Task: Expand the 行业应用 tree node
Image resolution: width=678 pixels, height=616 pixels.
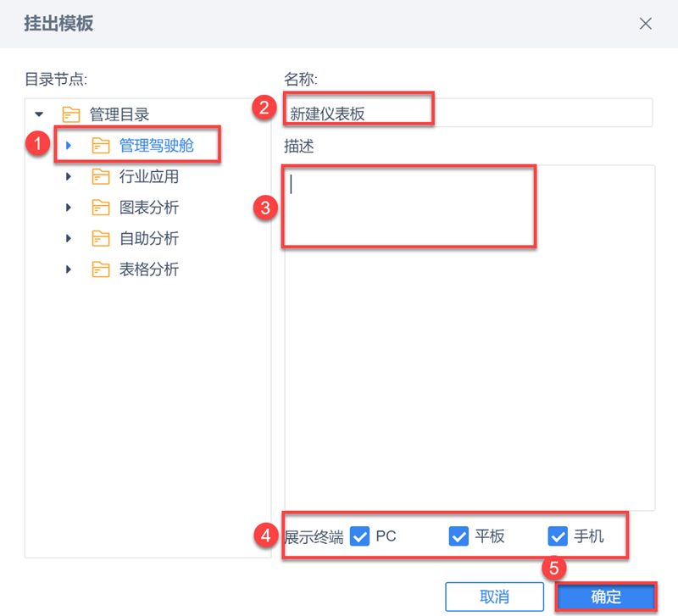Action: 69,177
